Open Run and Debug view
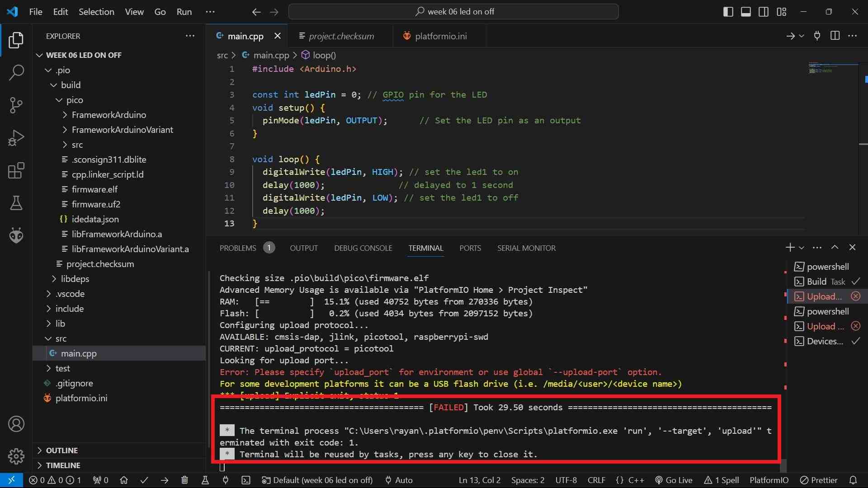The height and width of the screenshot is (488, 868). [x=16, y=138]
